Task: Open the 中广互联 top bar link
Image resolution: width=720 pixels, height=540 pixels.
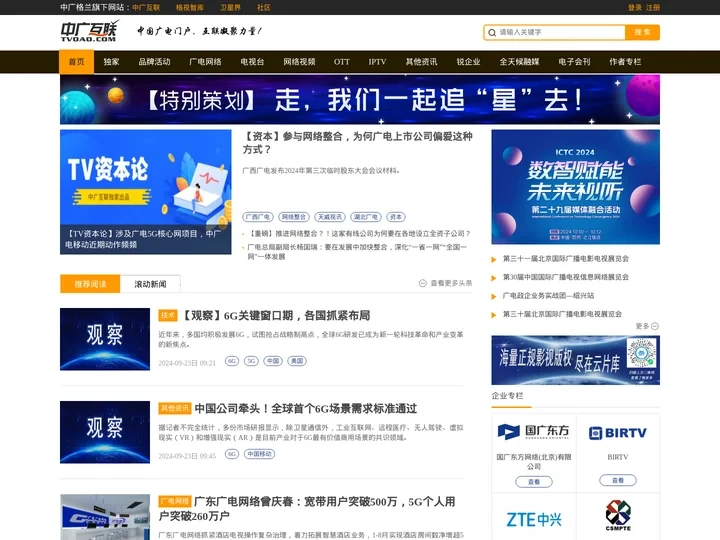Action: click(x=146, y=7)
